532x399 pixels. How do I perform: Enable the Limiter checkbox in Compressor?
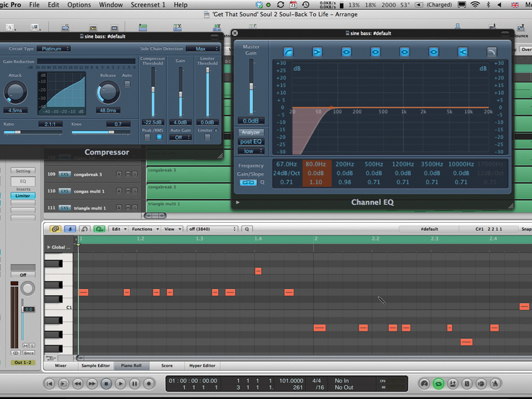207,138
